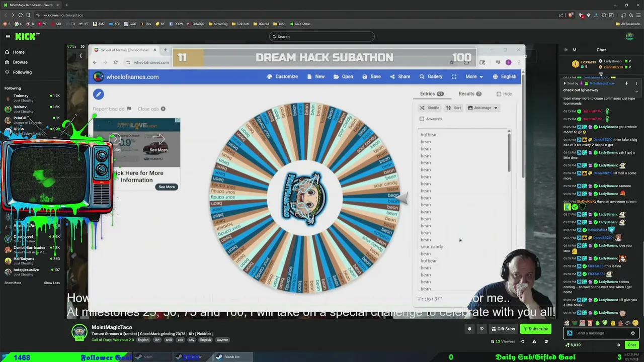
Task: Click the blue pencil edit icon on wheel page
Action: [98, 94]
